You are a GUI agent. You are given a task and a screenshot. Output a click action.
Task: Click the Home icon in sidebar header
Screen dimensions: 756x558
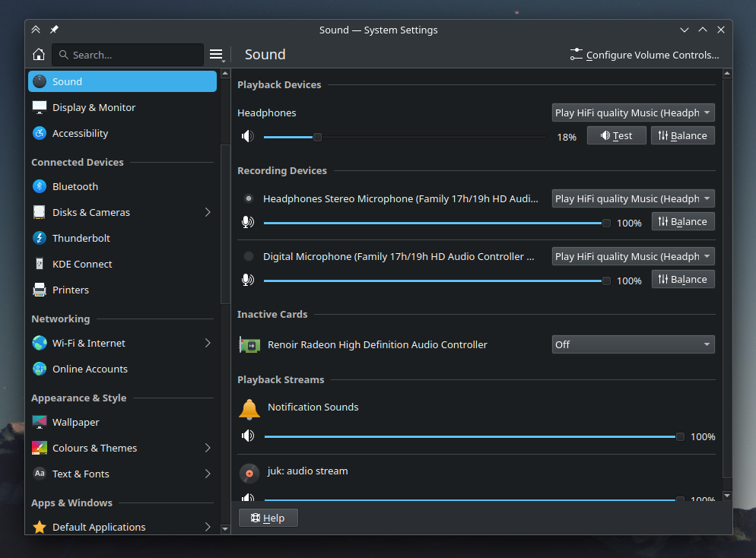[39, 55]
